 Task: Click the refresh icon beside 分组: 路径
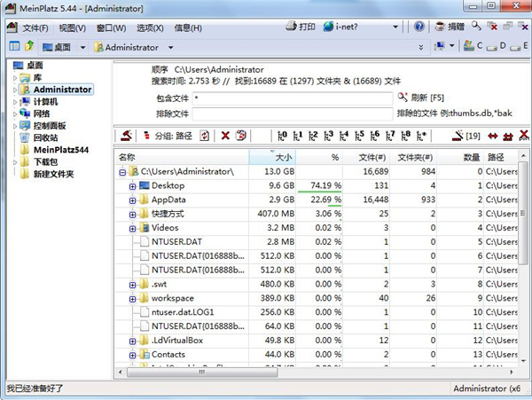(x=204, y=136)
